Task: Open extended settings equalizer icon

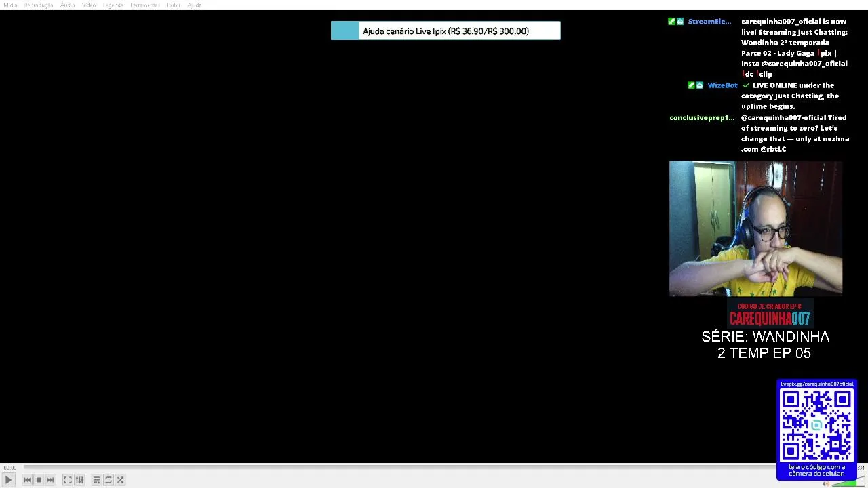Action: 79,480
